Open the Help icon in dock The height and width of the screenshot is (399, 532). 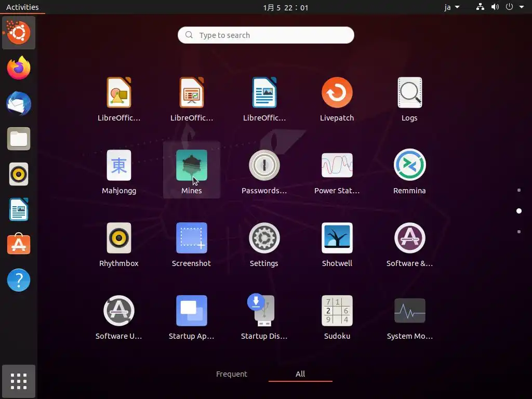pos(19,280)
